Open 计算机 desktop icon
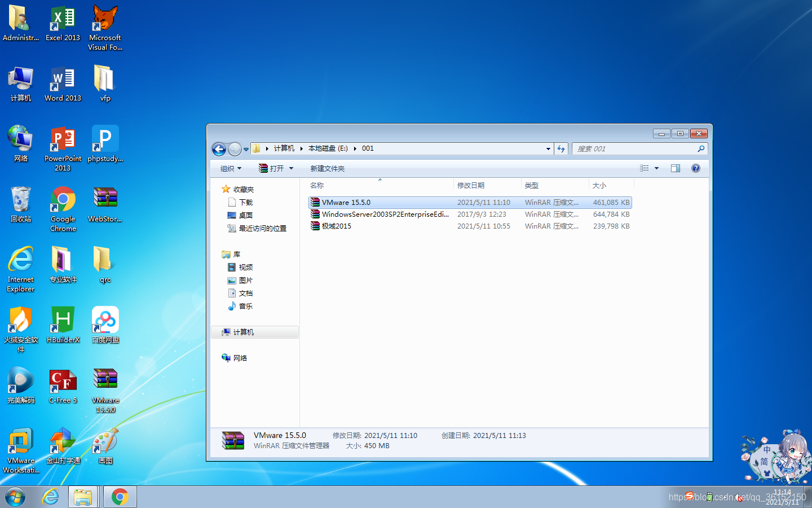This screenshot has width=812, height=508. [21, 84]
